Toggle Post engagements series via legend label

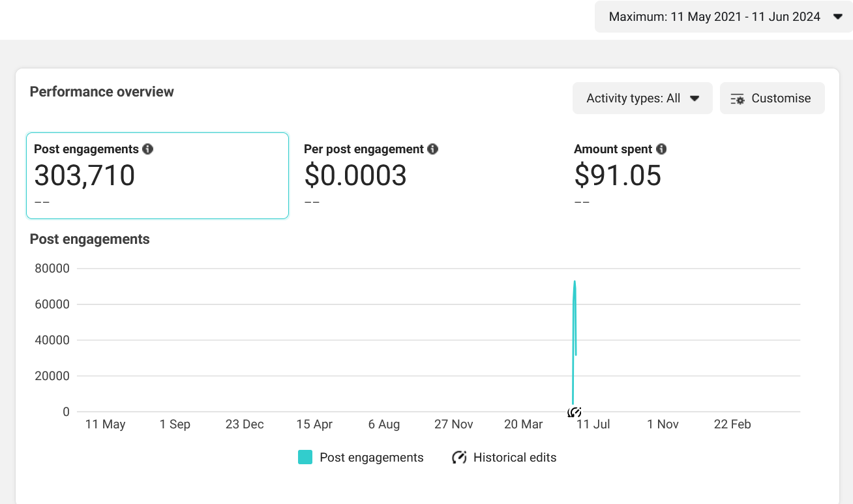pyautogui.click(x=371, y=458)
